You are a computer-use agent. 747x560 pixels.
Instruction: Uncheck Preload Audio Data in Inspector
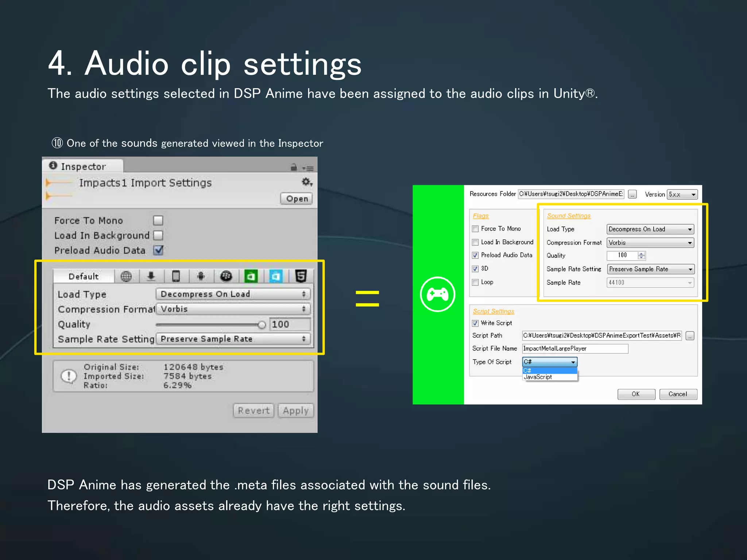click(x=158, y=250)
